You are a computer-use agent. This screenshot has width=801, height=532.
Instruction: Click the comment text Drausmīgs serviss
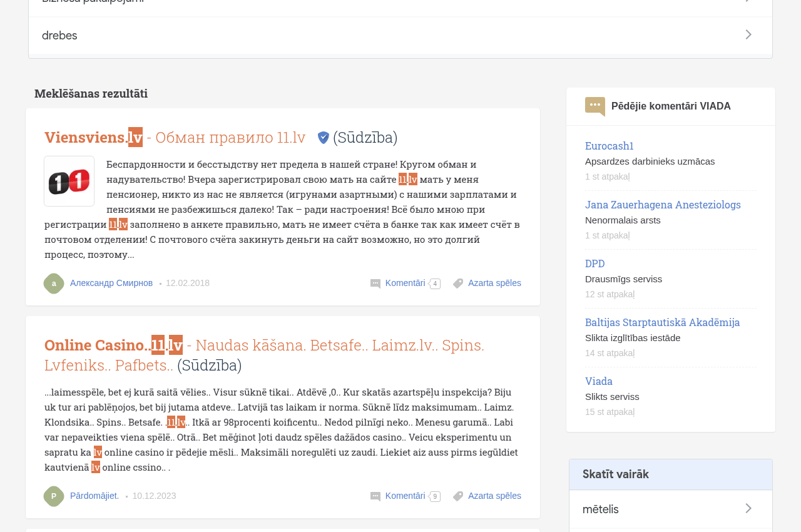click(x=623, y=279)
